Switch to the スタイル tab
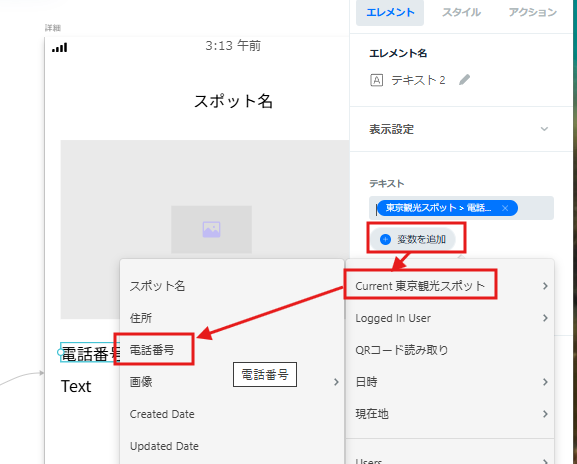 (461, 12)
